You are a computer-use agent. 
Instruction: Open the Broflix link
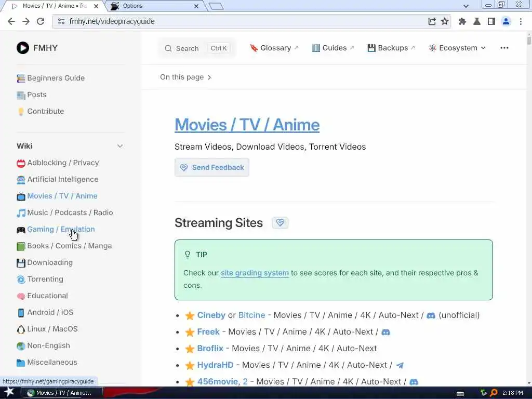coord(210,349)
